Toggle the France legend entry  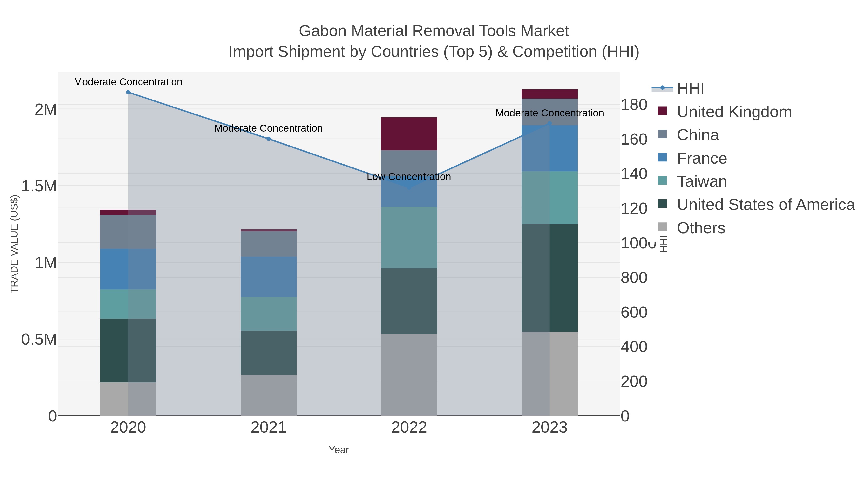[692, 158]
